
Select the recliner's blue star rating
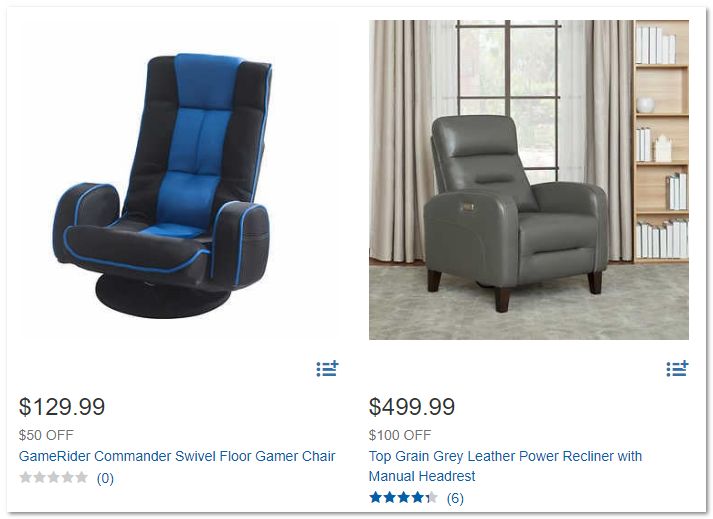tap(403, 497)
